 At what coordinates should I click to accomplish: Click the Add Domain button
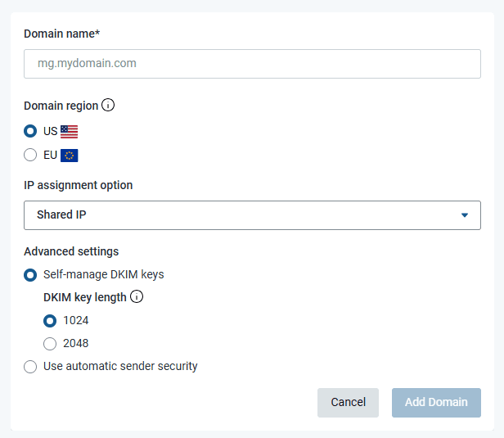[x=436, y=402]
